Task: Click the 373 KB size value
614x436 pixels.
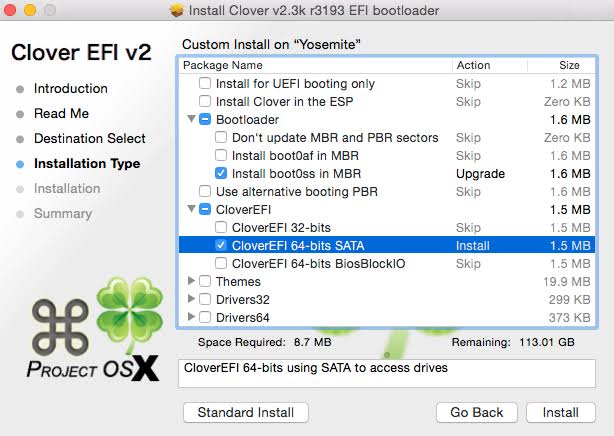Action: click(569, 318)
